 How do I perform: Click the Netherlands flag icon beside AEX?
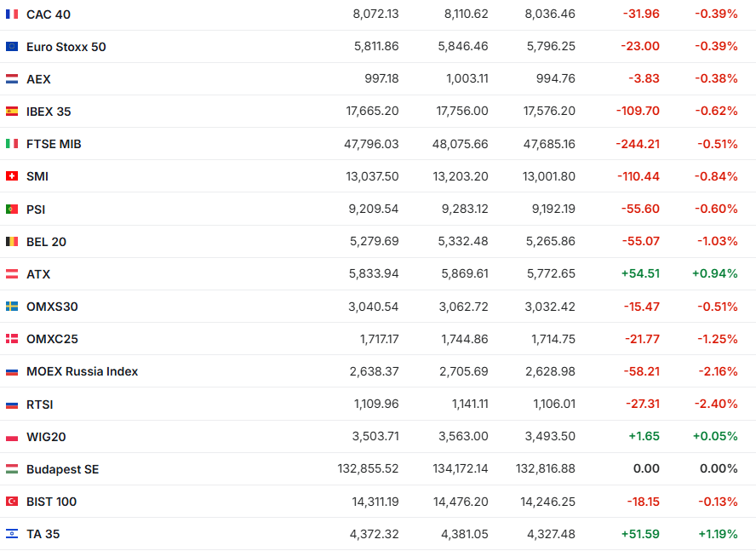click(x=12, y=78)
